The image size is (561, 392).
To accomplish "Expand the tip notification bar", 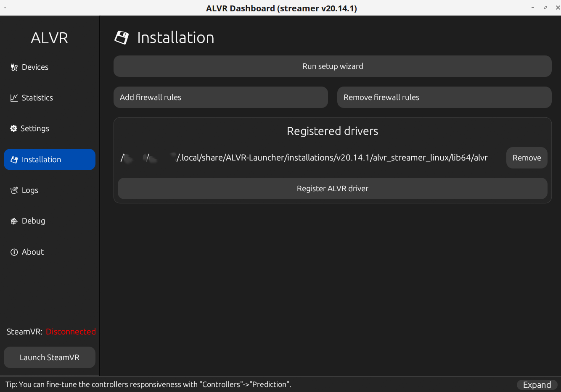I will (x=537, y=385).
